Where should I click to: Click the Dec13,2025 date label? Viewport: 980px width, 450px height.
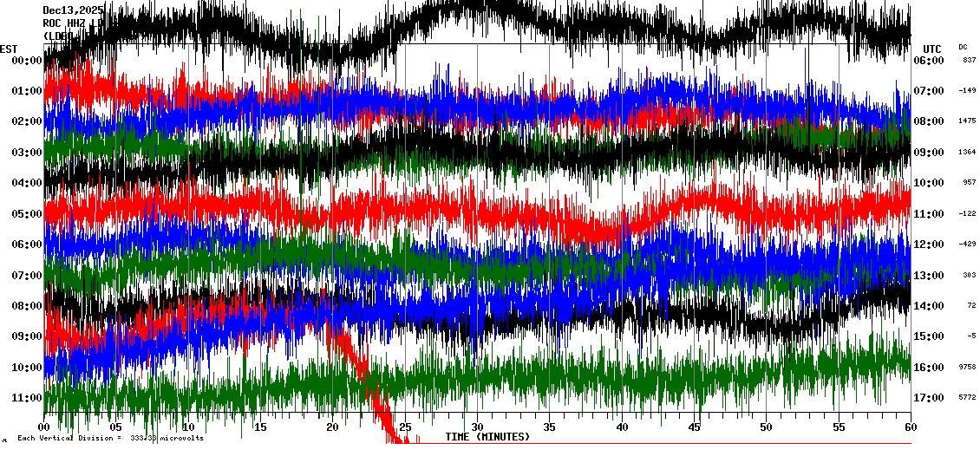(73, 10)
